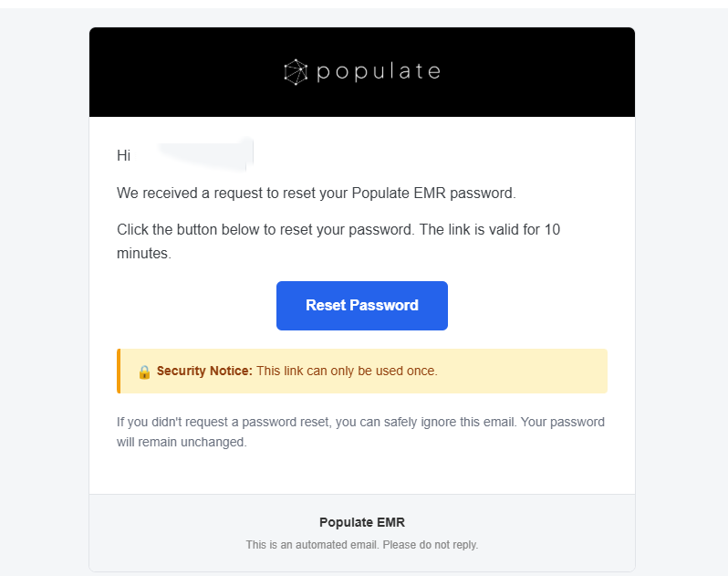Click the bold "Security Notice:" label

click(x=204, y=371)
